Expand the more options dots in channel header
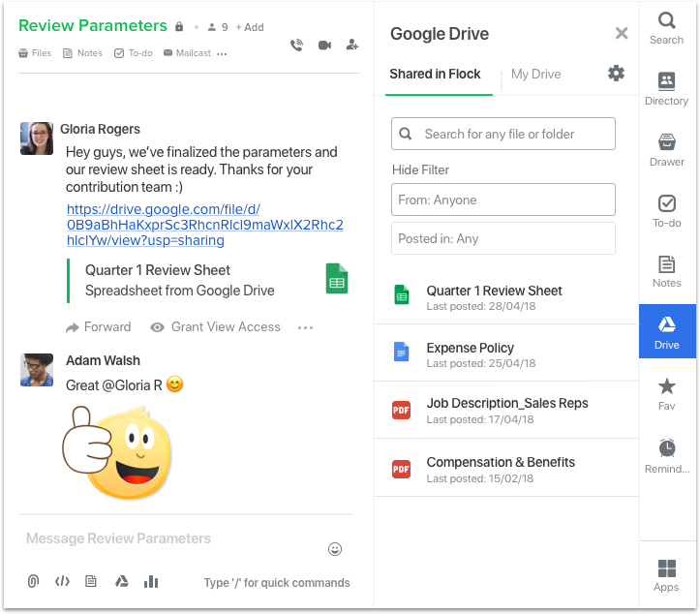 pyautogui.click(x=222, y=54)
